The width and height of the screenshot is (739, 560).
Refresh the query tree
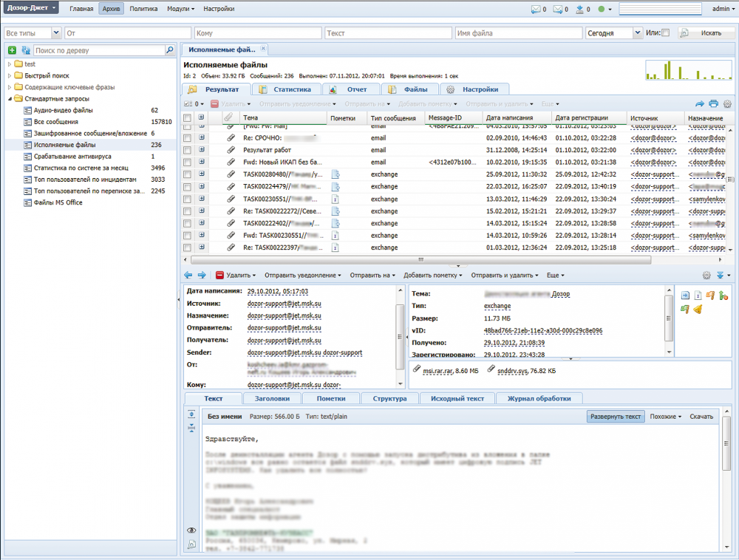[25, 50]
